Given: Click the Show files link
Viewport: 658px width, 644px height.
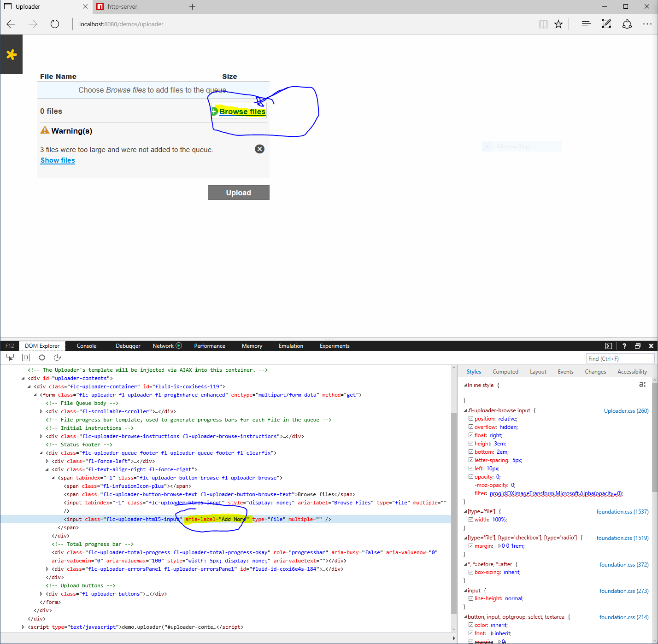Looking at the screenshot, I should click(58, 160).
